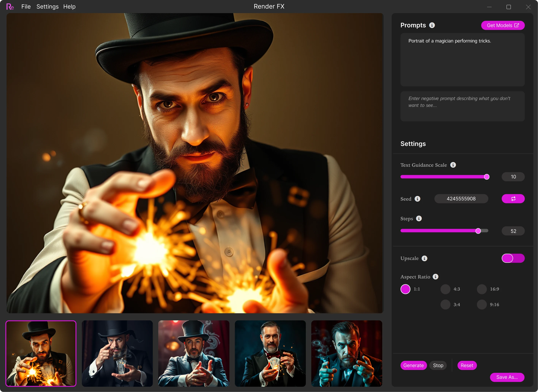
Task: Open the Settings menu
Action: (48, 7)
